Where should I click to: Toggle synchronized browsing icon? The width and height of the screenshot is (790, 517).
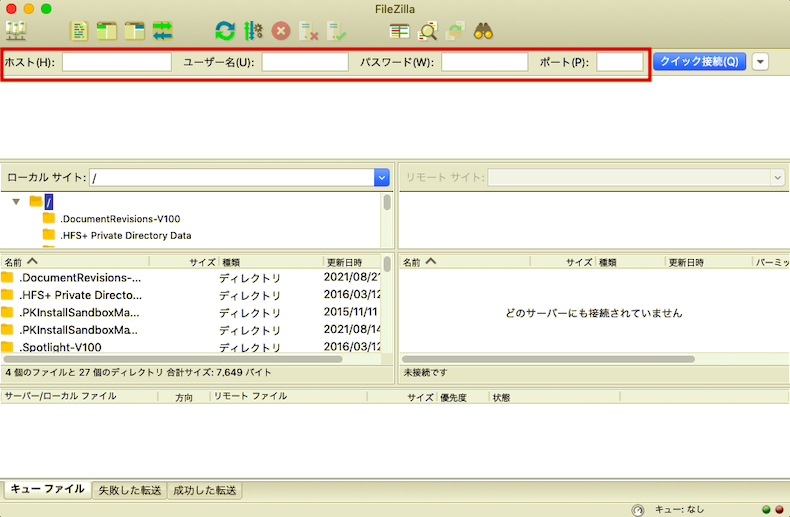coord(455,31)
